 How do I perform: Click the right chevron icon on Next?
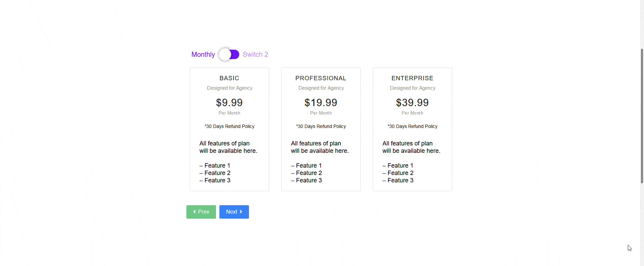click(x=241, y=212)
